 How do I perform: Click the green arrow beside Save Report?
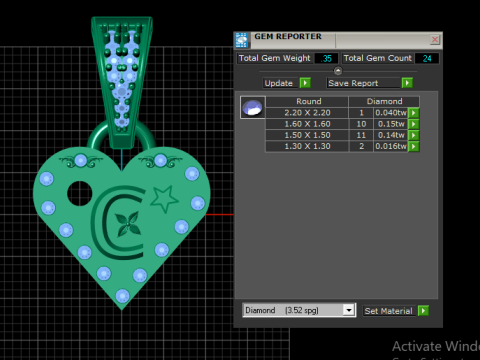407,83
